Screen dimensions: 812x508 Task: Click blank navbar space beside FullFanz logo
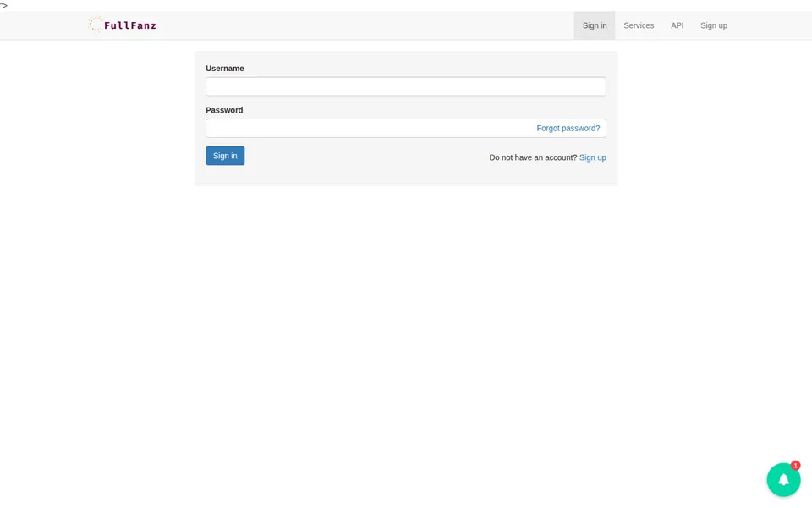point(363,25)
